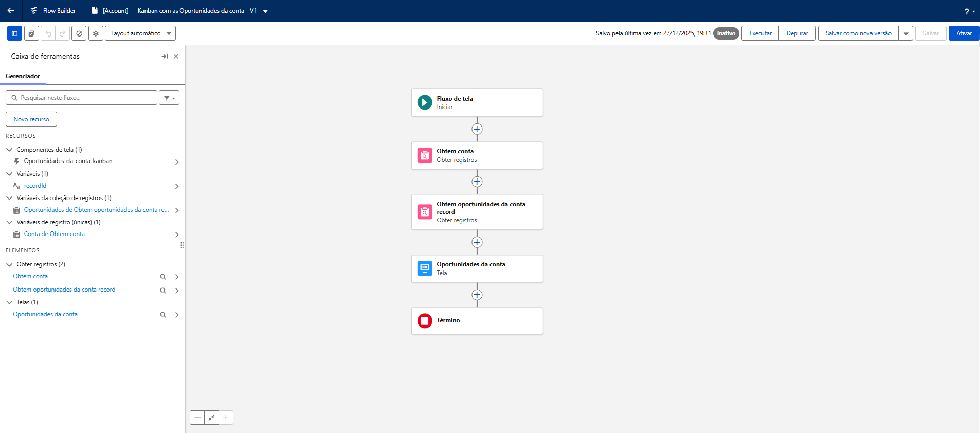Click the Executar button
Screen dimensions: 980x433
click(x=760, y=33)
